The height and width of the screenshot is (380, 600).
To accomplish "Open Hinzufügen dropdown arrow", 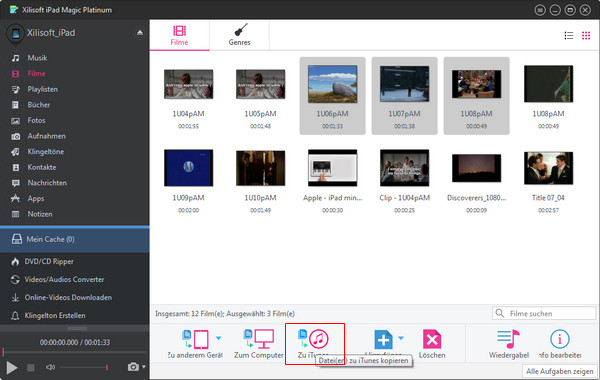I will 401,338.
